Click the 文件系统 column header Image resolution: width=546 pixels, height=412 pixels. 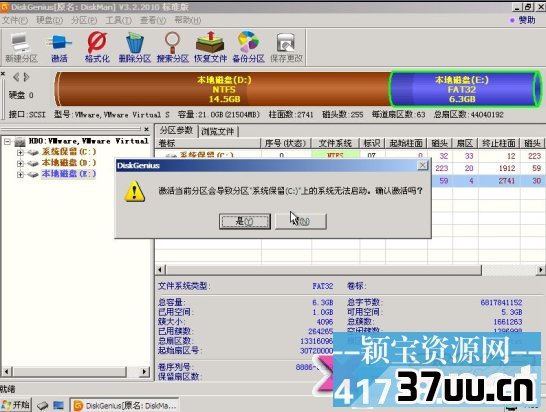click(335, 143)
